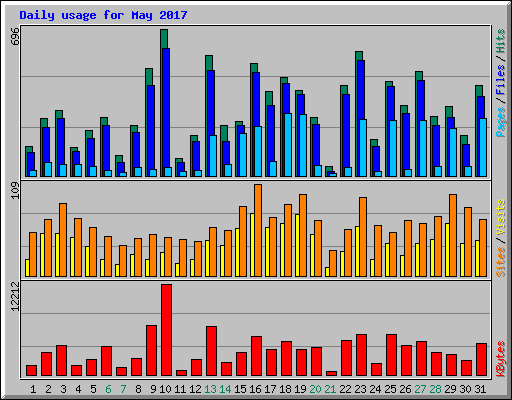The height and width of the screenshot is (400, 512).
Task: Click the red KBytes bar for day 13
Action: coord(211,351)
